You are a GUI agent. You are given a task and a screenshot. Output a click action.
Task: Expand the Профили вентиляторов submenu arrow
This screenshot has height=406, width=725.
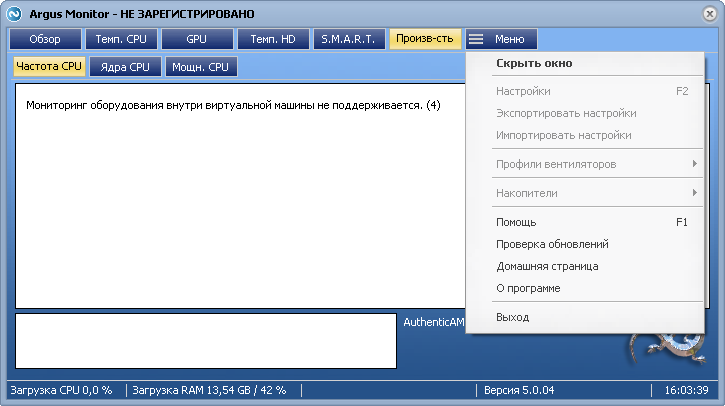694,164
